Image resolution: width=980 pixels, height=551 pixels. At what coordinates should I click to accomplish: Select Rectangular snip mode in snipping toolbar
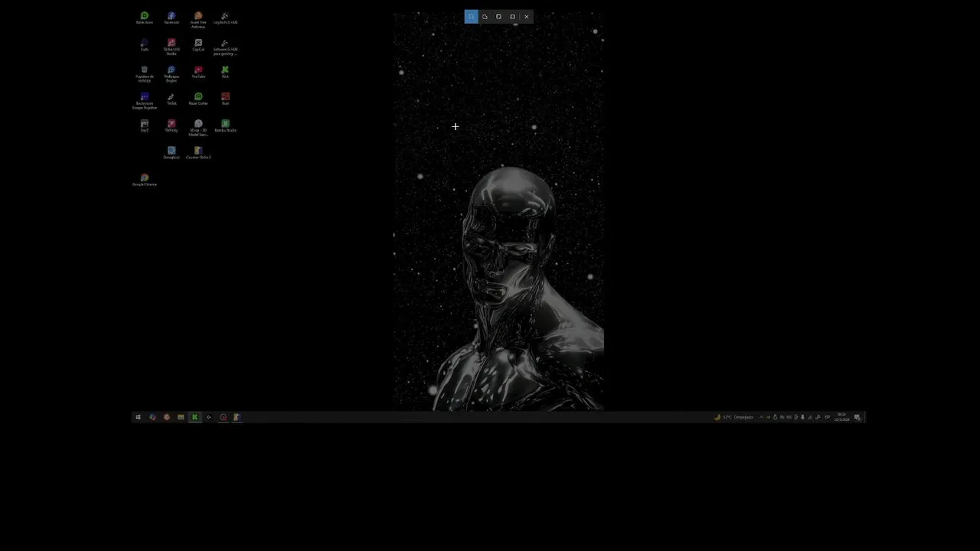coord(471,17)
